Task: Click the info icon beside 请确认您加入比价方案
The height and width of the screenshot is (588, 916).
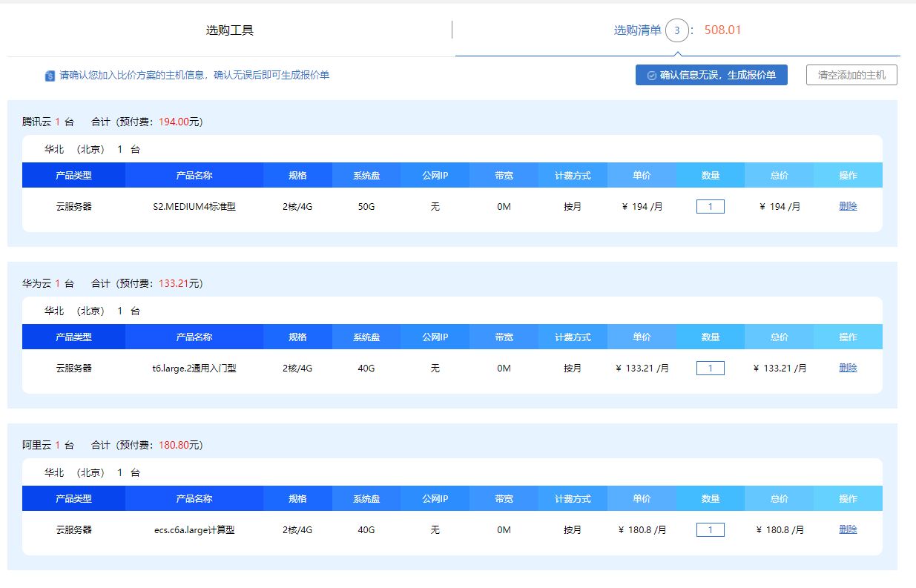Action: 50,76
